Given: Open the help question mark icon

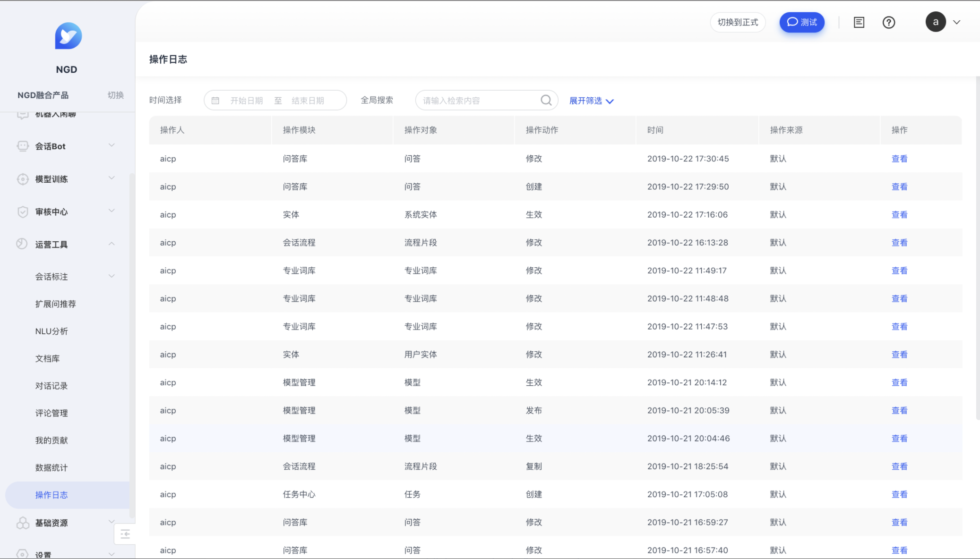Looking at the screenshot, I should pos(888,22).
